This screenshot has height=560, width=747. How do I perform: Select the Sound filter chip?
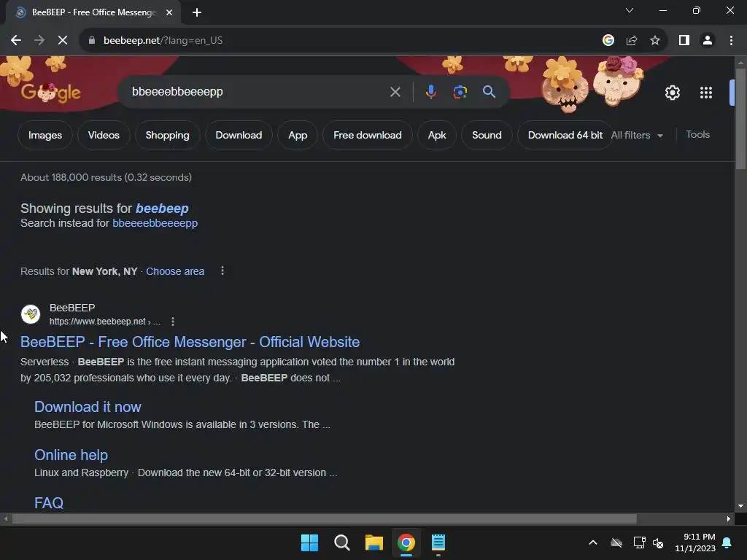pos(487,135)
